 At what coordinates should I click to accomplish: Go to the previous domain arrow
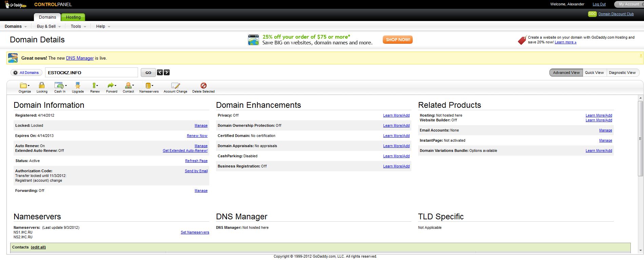[x=160, y=73]
